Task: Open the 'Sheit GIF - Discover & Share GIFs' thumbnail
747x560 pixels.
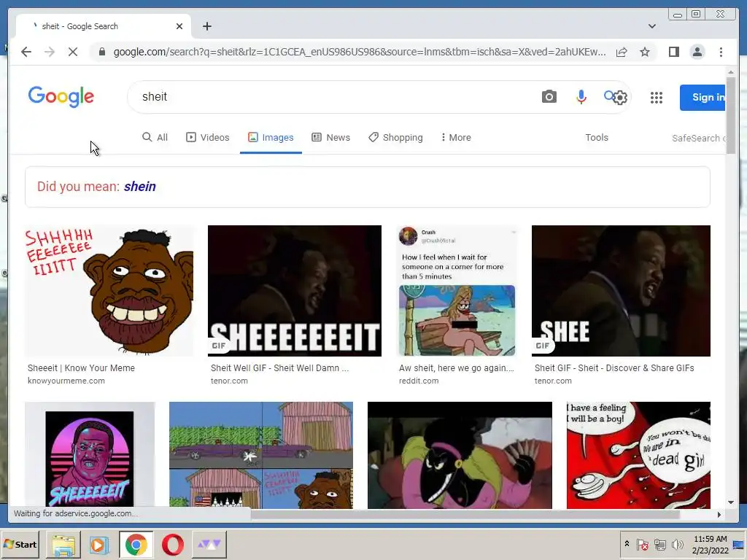Action: [621, 291]
